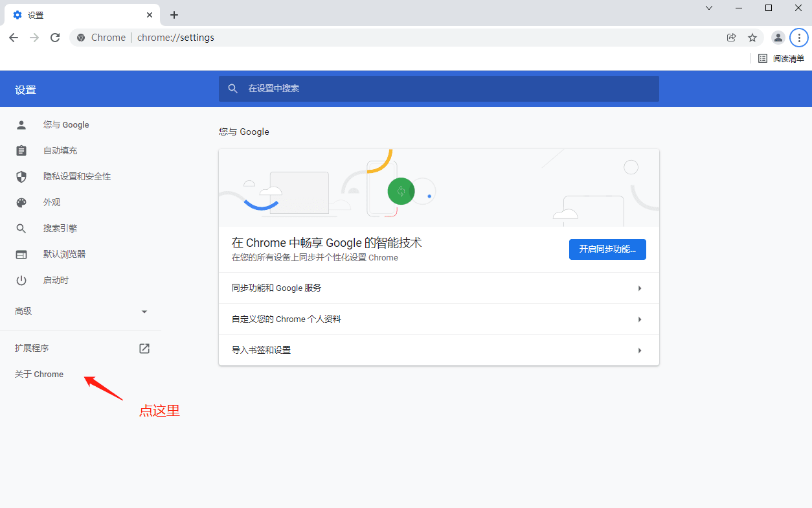Open 关于 Chrome as the arrow indicates

pyautogui.click(x=38, y=374)
